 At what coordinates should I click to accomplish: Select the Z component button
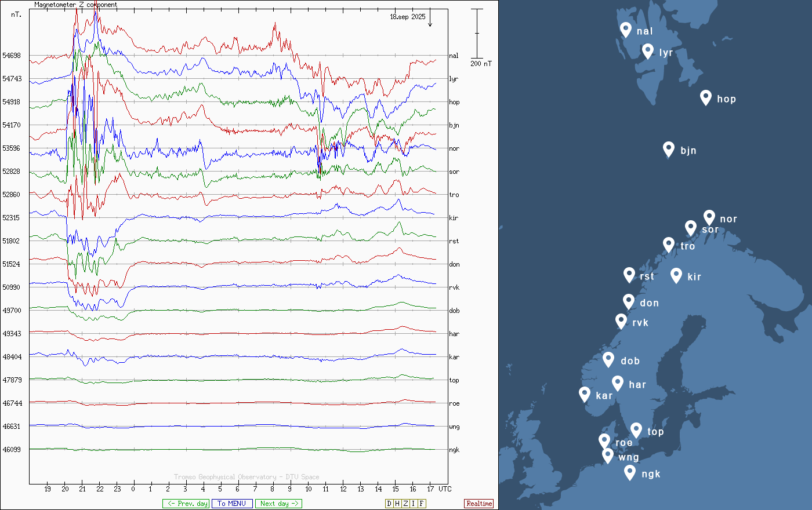click(x=405, y=504)
